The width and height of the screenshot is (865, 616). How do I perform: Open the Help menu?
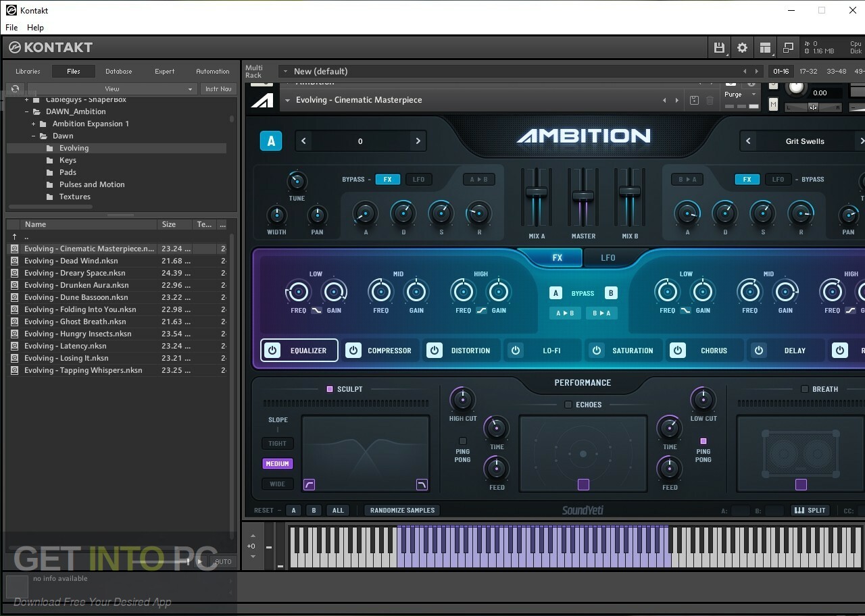click(x=35, y=28)
